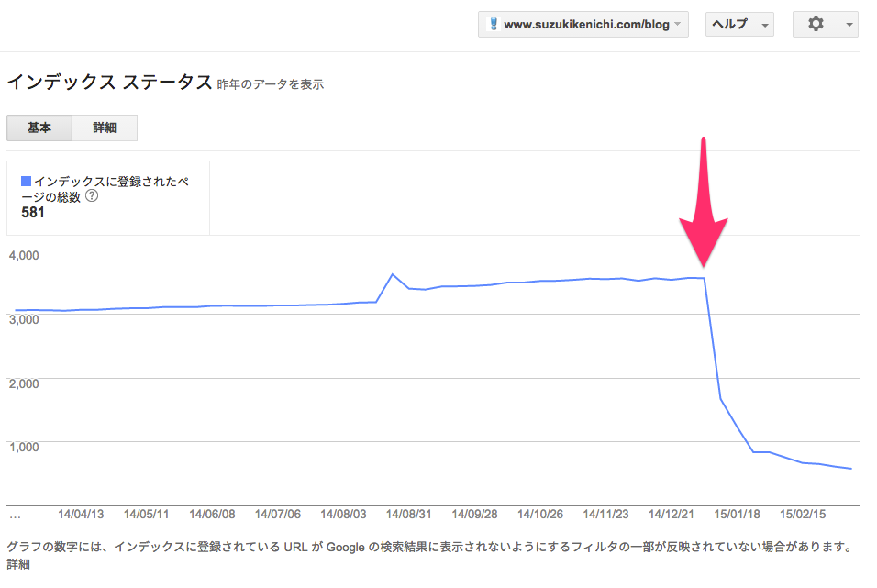Click the graph line's final data point
This screenshot has width=877, height=588.
(x=851, y=469)
